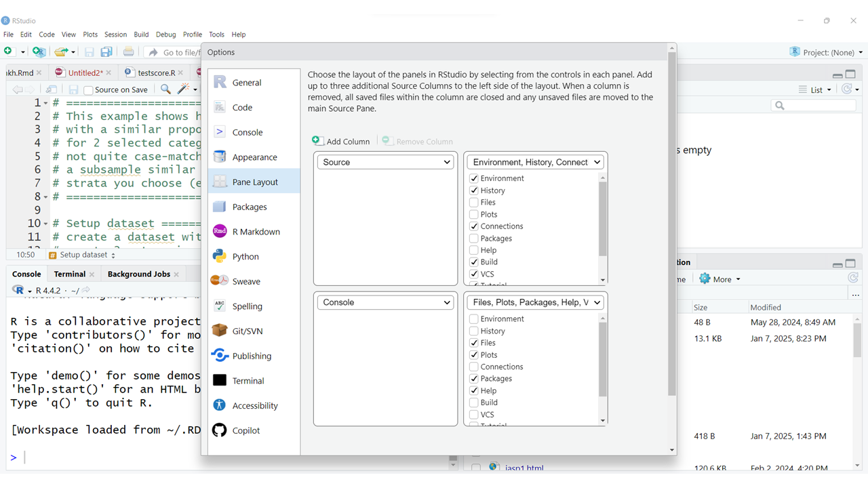Open the Appearance options section
868x488 pixels.
point(254,157)
